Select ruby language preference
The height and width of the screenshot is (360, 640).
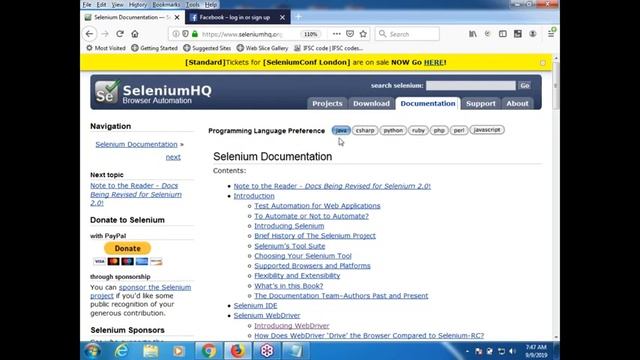418,130
